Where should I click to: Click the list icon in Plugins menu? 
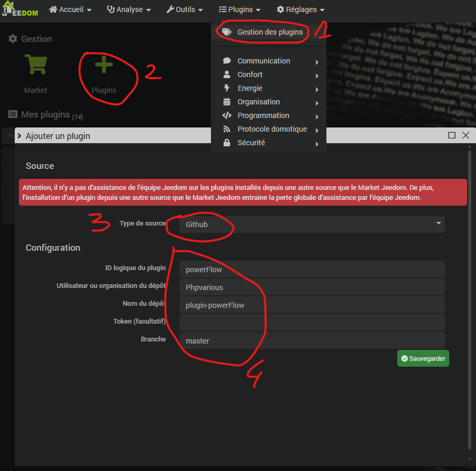[x=223, y=9]
